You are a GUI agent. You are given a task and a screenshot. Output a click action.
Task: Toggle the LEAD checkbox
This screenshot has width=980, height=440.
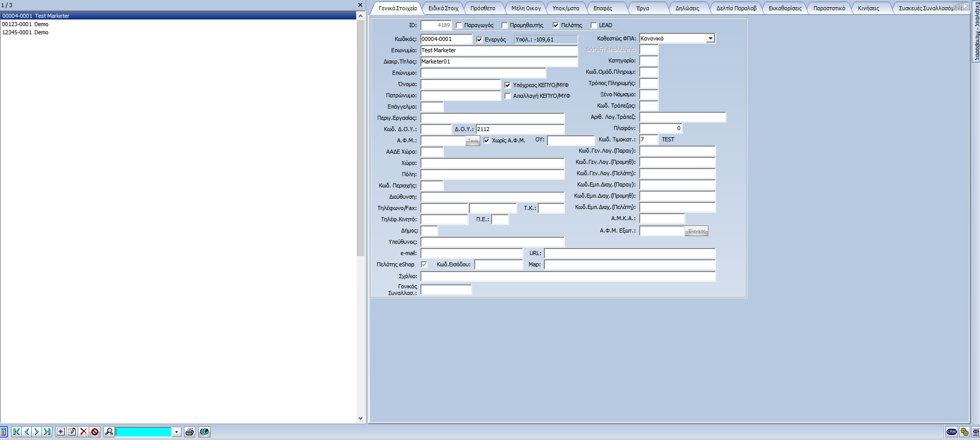click(594, 25)
